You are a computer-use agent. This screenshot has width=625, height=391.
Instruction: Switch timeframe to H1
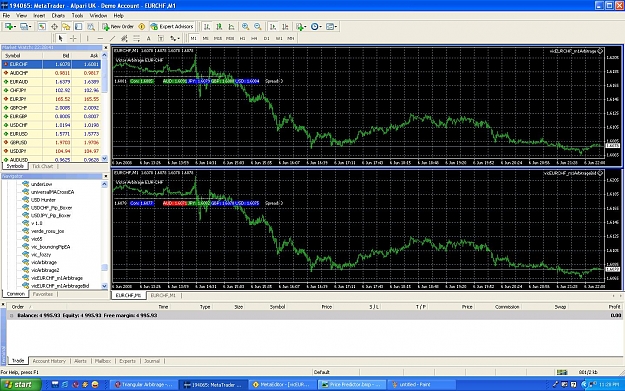click(x=242, y=38)
